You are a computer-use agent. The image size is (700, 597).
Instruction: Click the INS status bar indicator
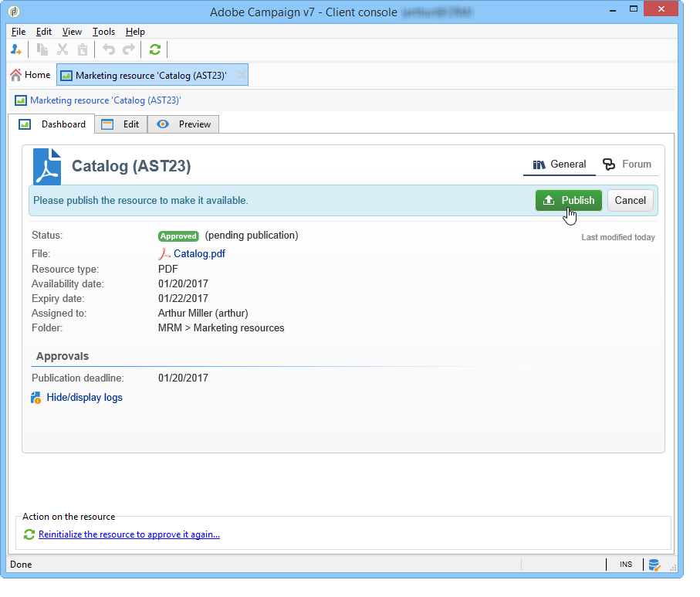tap(625, 565)
